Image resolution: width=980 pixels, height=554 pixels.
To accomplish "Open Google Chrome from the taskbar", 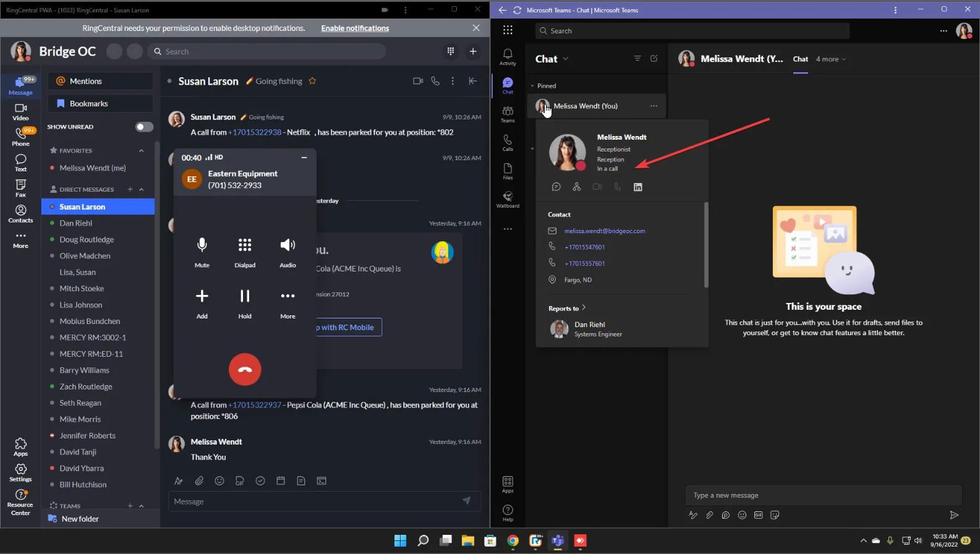I will pos(513,541).
